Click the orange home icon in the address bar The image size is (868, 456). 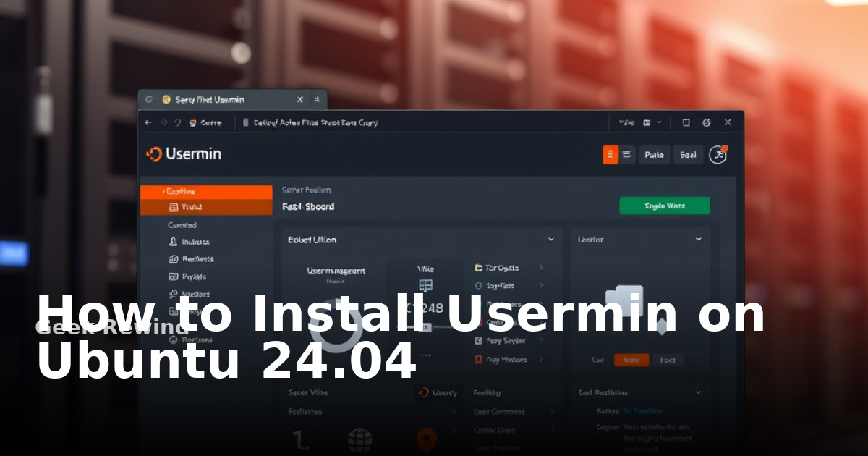coord(193,122)
